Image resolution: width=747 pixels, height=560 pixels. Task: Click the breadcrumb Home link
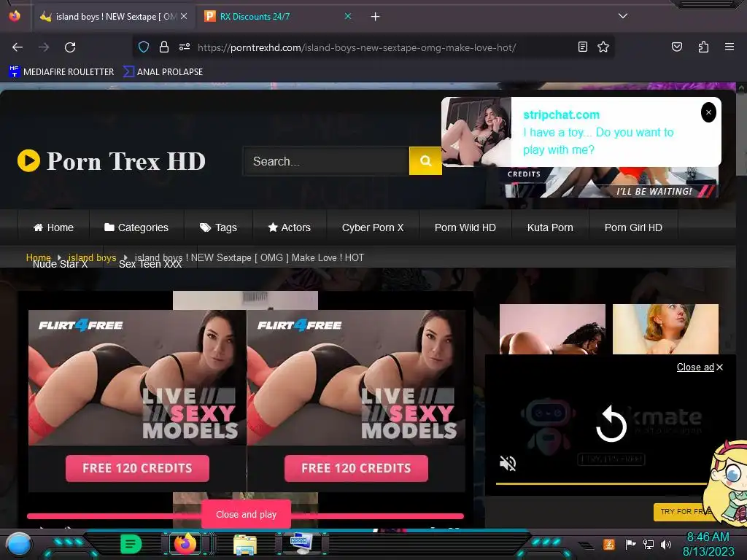38,257
